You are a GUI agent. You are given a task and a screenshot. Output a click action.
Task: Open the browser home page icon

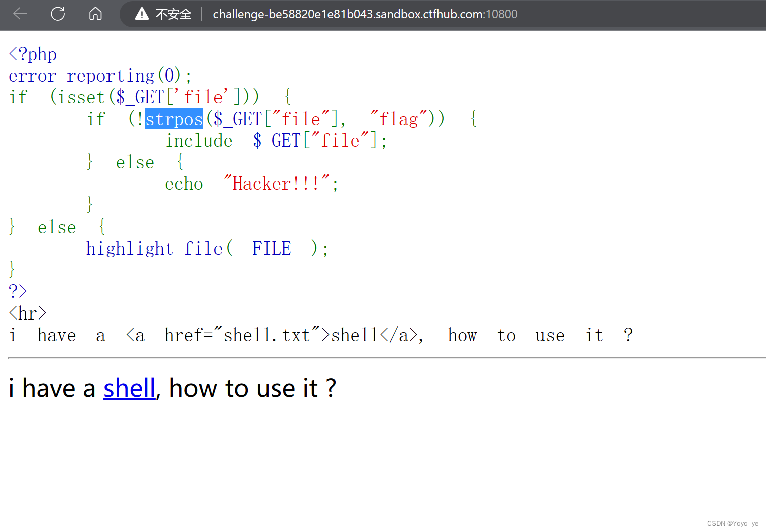[x=95, y=14]
